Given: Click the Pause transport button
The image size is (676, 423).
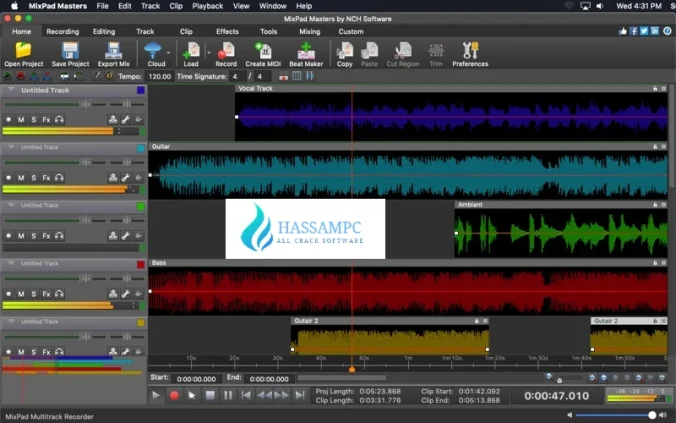Looking at the screenshot, I should (x=228, y=395).
